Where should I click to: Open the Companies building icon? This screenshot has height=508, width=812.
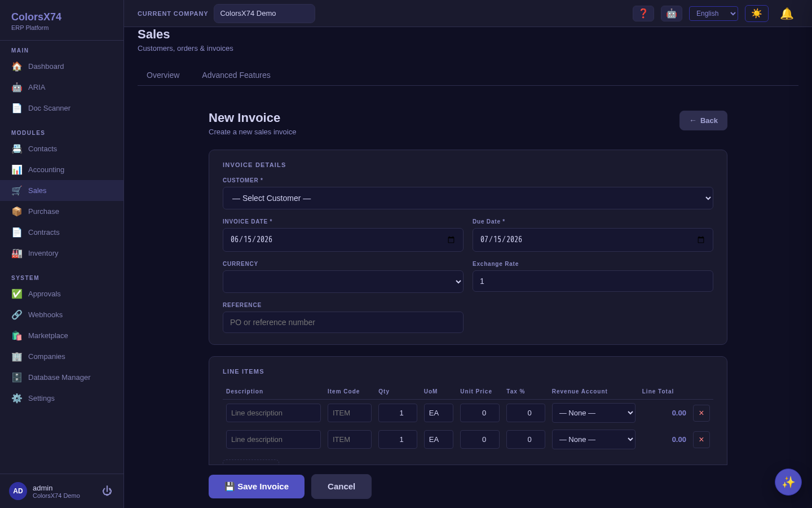(x=17, y=357)
